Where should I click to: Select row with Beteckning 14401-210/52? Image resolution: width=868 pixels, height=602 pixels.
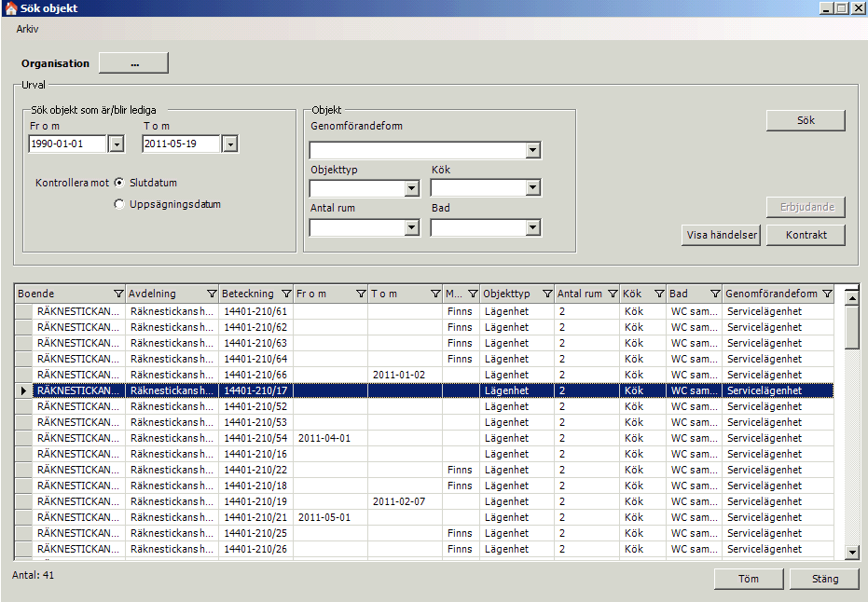[424, 406]
